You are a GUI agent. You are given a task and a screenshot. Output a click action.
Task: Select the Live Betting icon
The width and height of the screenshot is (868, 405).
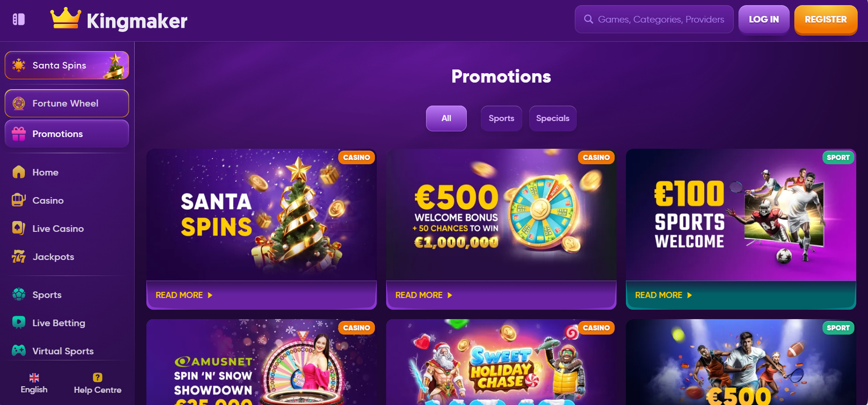point(19,323)
